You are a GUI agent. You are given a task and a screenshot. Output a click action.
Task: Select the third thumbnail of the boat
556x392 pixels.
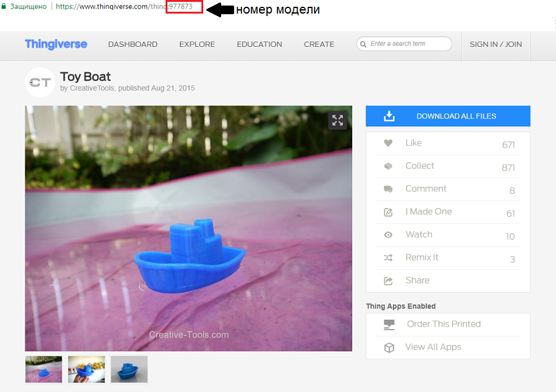(x=129, y=369)
